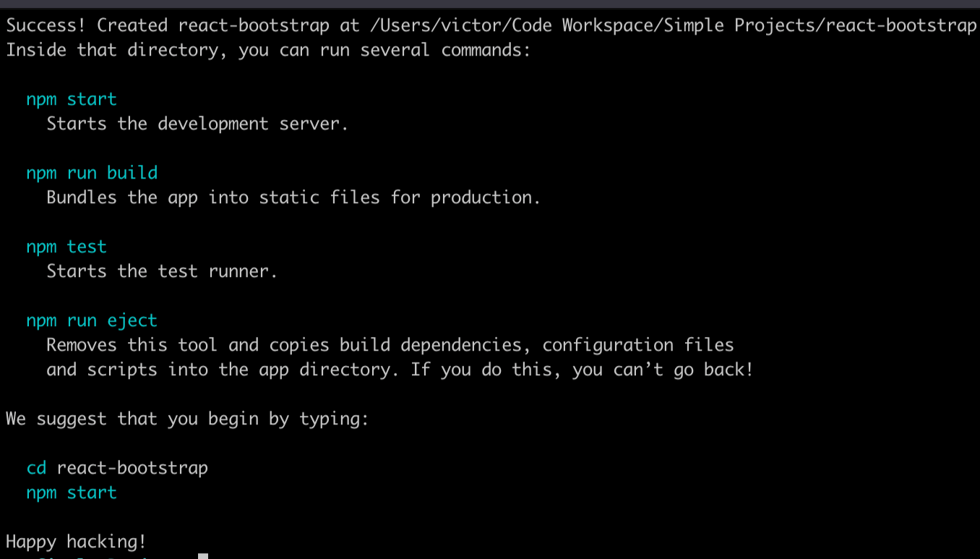Viewport: 980px width, 559px height.
Task: Click the "Success!" text in the first line
Action: tap(46, 25)
